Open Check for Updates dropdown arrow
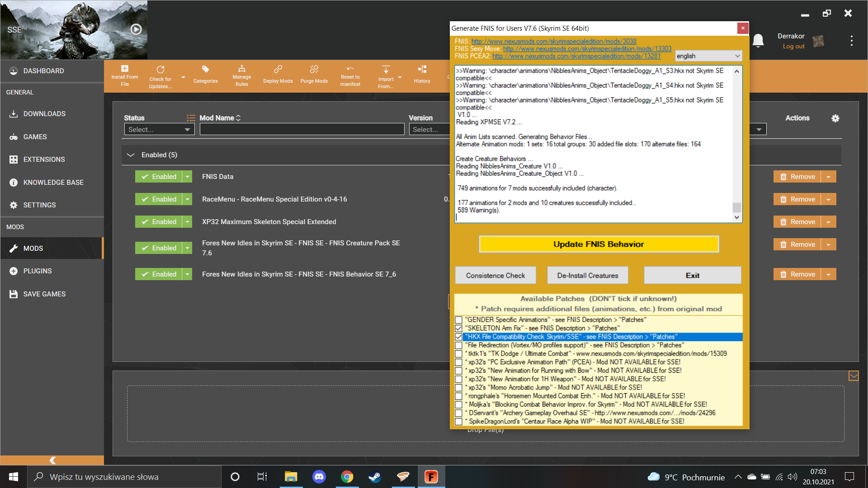 183,78
